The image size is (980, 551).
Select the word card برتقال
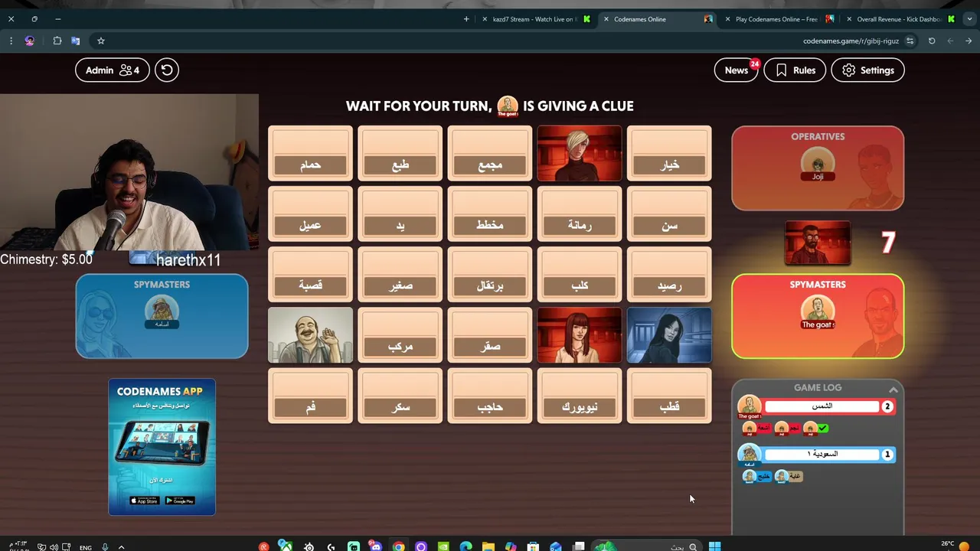click(489, 274)
